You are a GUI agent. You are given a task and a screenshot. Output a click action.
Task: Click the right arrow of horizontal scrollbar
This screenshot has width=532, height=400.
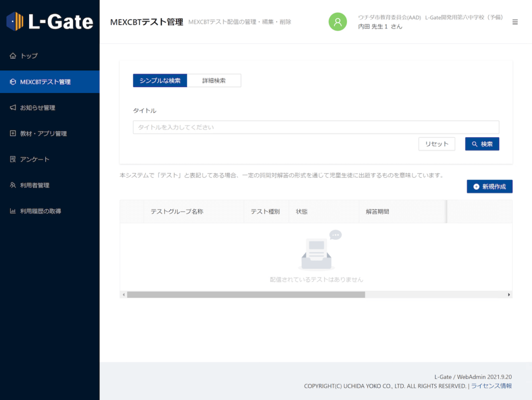[x=509, y=295]
